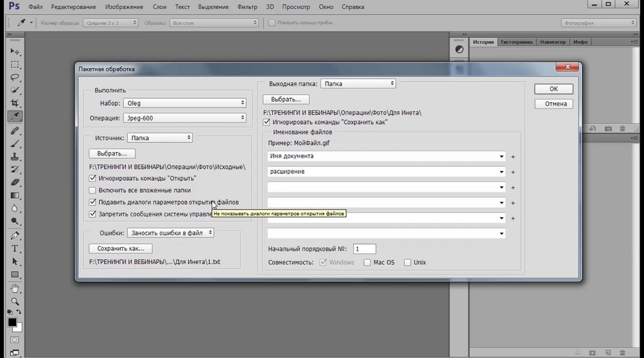Toggle Quick Mask mode
Viewport: 644px width, 358px height.
(x=15, y=340)
